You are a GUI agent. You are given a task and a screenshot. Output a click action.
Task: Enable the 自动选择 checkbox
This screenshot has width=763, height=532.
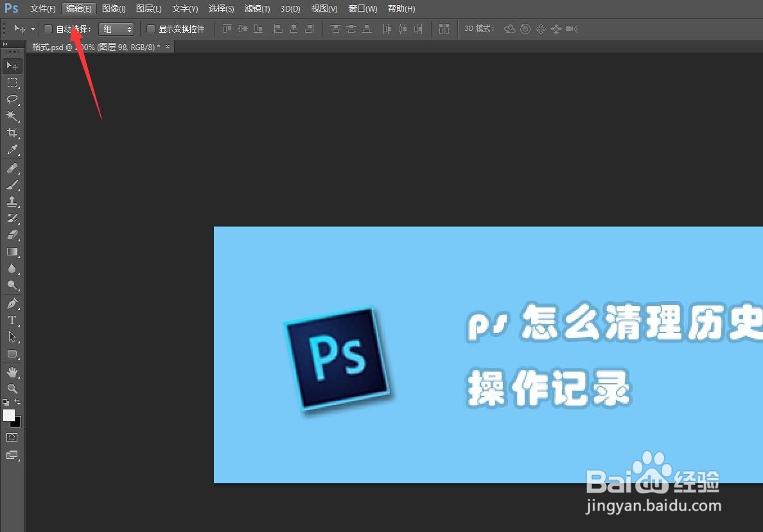[x=48, y=29]
